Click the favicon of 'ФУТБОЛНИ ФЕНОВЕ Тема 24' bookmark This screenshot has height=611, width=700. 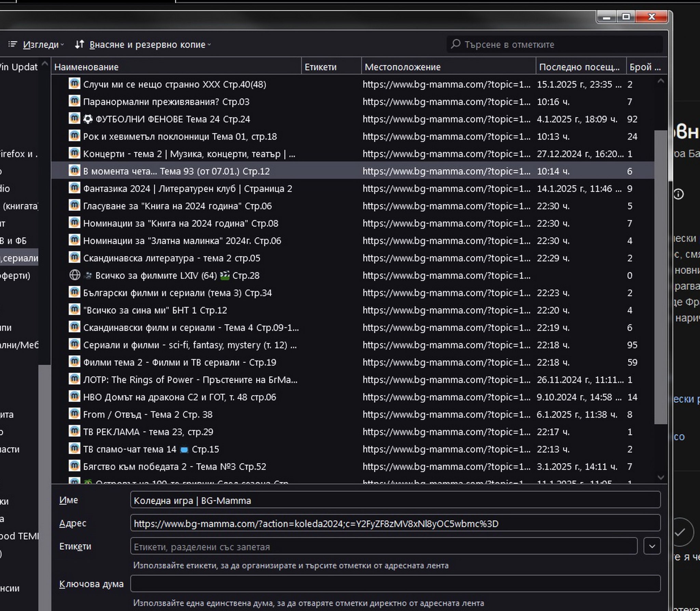pos(75,119)
